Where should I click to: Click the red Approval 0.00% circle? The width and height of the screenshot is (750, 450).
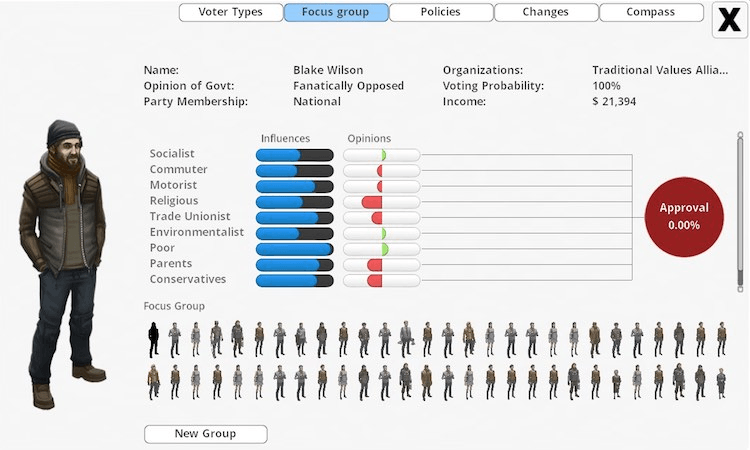click(x=684, y=216)
